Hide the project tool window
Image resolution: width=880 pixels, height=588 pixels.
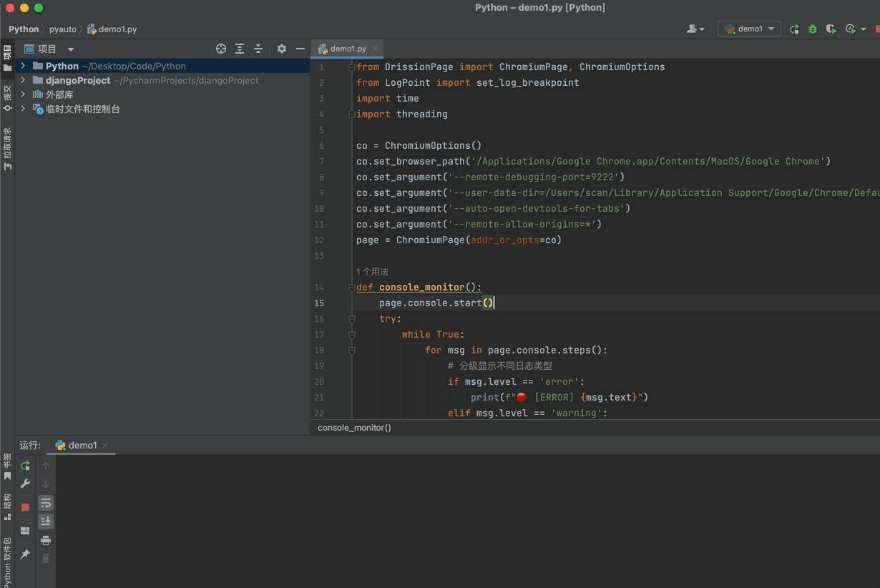[300, 49]
